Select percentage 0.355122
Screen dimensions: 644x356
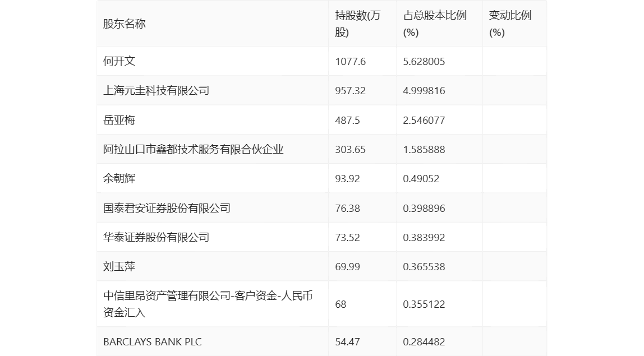(424, 304)
